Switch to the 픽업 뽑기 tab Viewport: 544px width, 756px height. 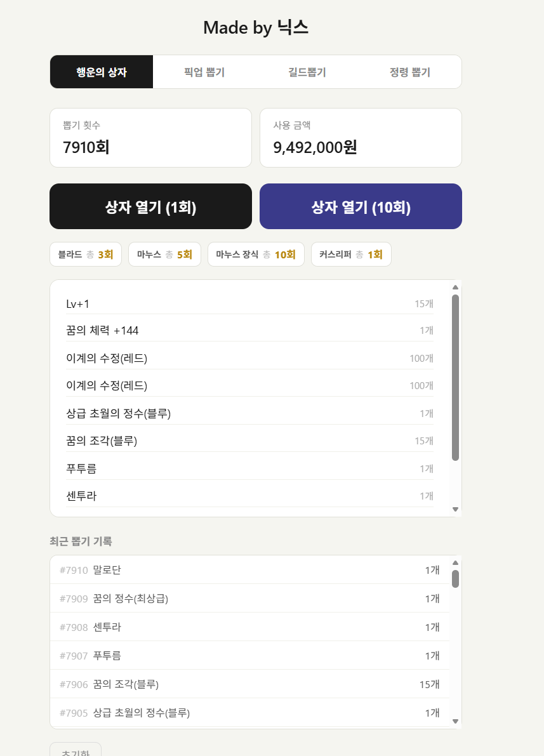coord(204,72)
